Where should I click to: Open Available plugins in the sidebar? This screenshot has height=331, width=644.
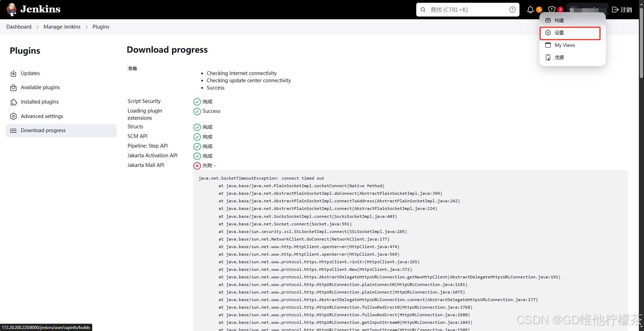pos(61,87)
